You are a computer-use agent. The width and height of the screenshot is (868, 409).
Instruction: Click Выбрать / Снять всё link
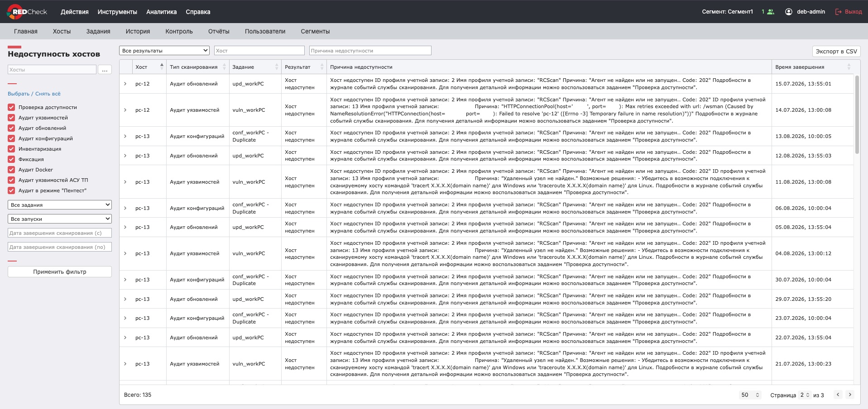point(34,94)
